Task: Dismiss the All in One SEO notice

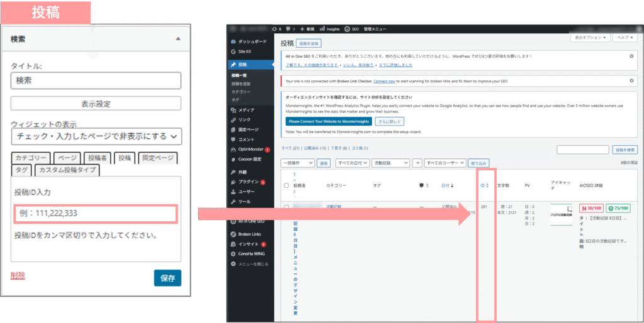Action: click(631, 56)
